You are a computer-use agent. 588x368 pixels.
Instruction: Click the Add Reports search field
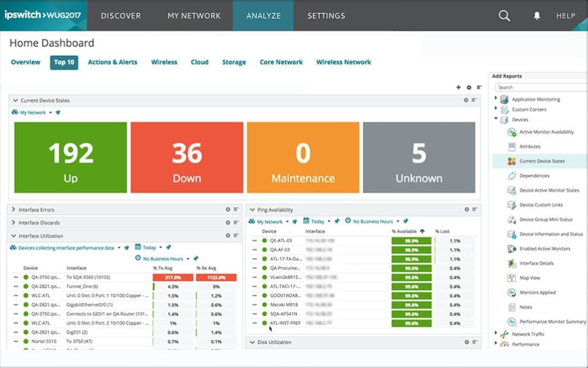pos(541,87)
